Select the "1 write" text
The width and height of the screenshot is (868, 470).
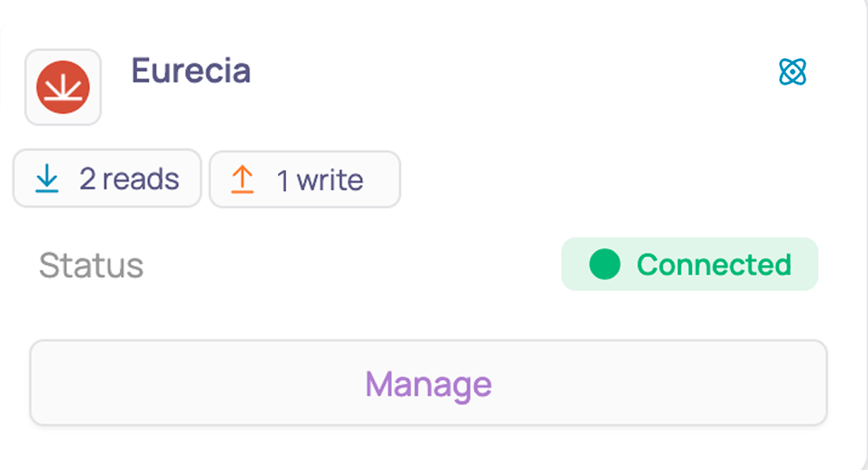(320, 180)
